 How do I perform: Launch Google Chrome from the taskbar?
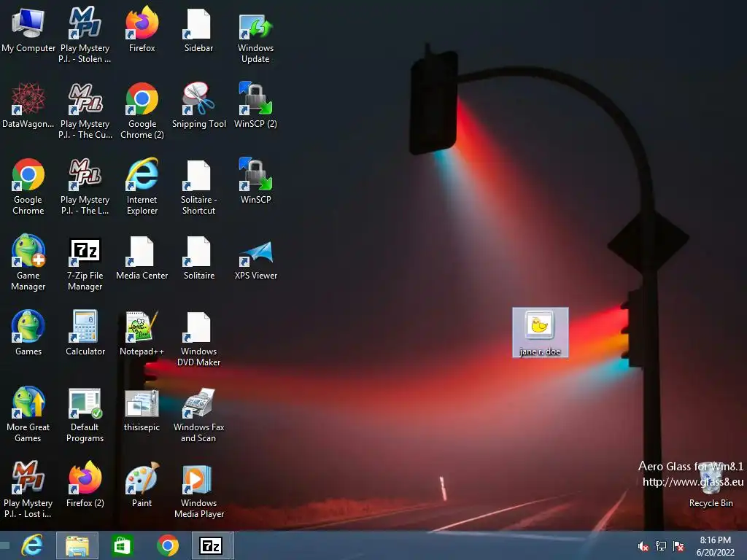(x=167, y=545)
